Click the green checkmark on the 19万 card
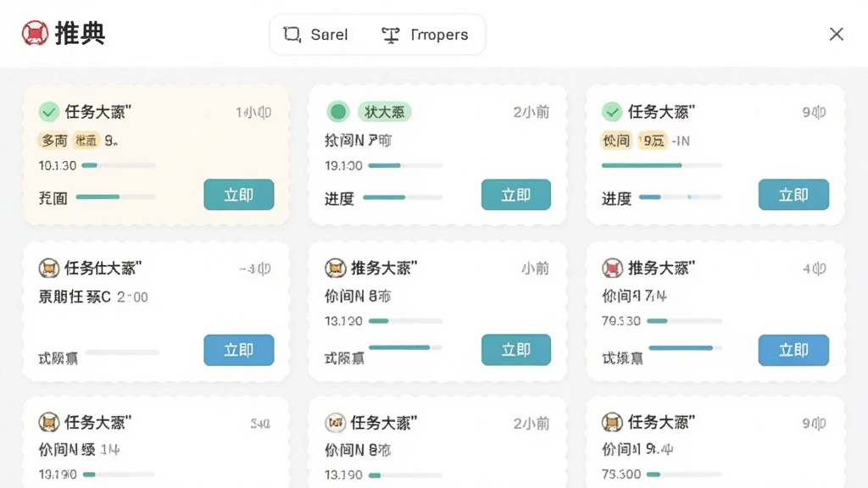This screenshot has height=488, width=868. point(612,113)
